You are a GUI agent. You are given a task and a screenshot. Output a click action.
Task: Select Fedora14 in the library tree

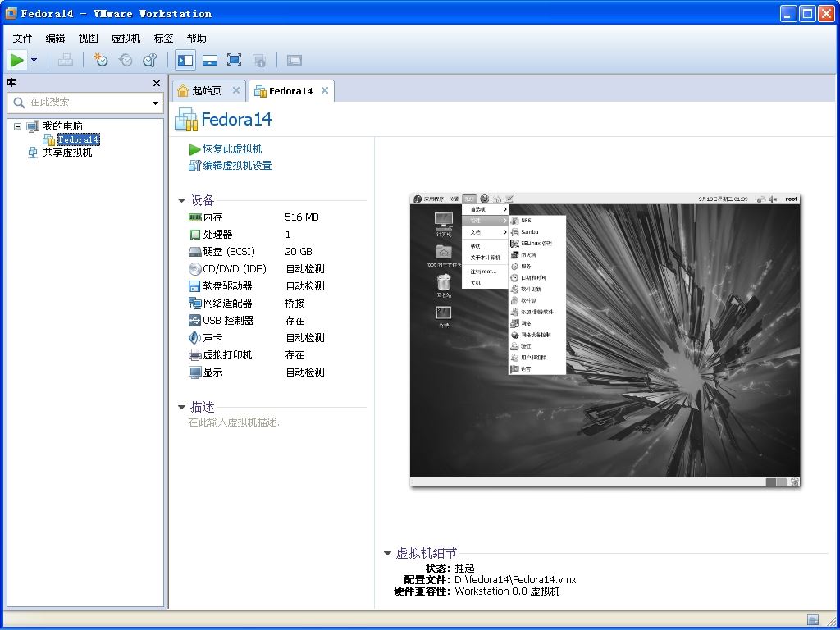point(78,139)
